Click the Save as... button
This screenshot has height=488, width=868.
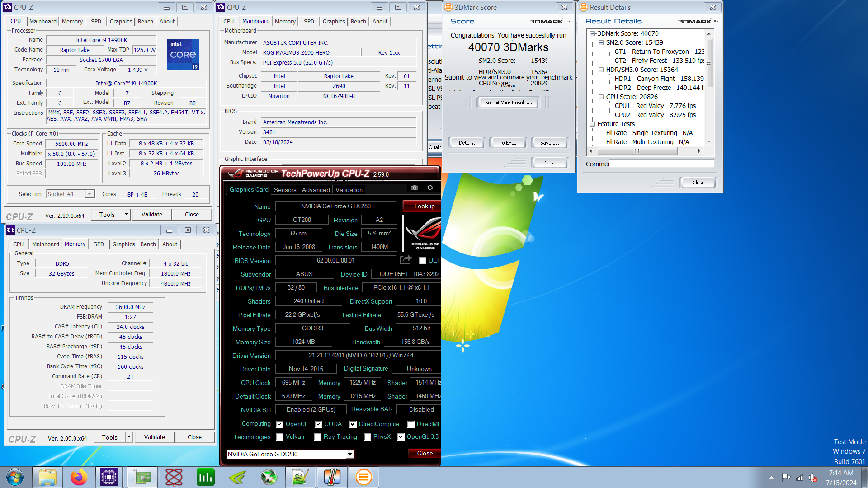click(x=551, y=143)
